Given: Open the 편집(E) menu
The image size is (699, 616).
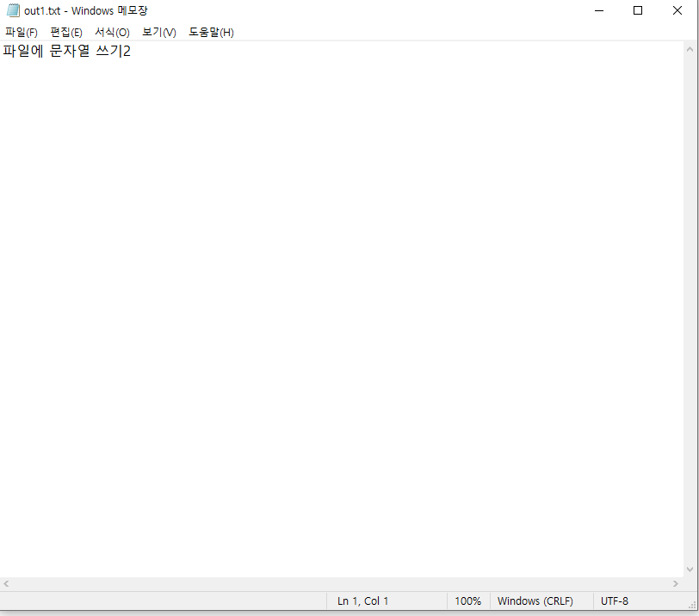Looking at the screenshot, I should tap(66, 32).
